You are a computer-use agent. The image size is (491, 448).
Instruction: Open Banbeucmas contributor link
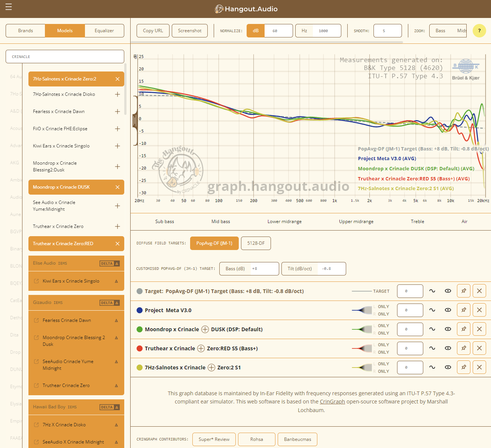click(298, 439)
